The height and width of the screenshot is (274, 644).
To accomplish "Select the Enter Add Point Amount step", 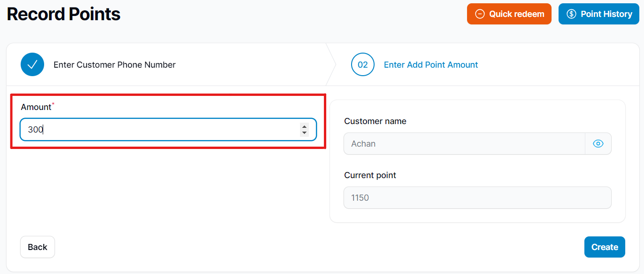I will click(431, 65).
